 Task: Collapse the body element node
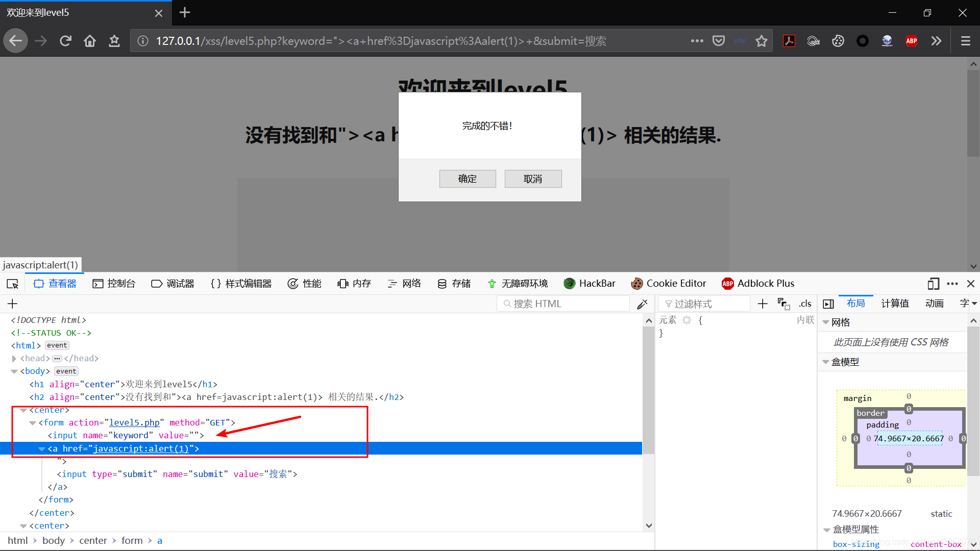coord(14,371)
